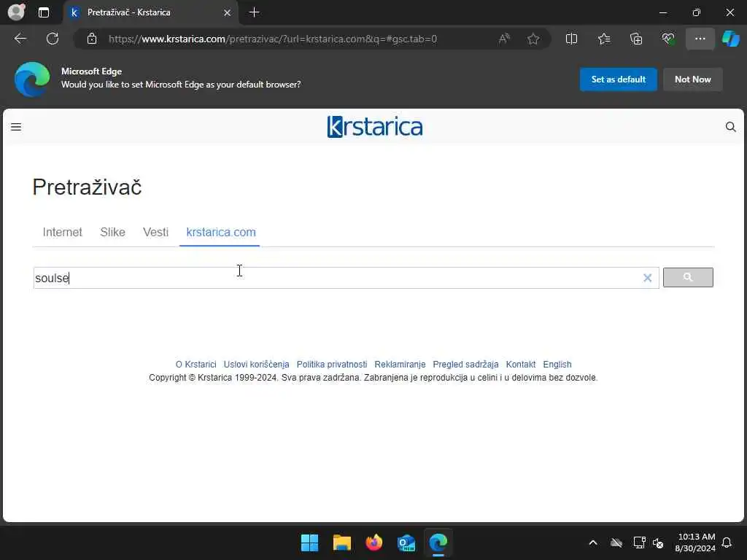Switch to the Internet tab
The width and height of the screenshot is (747, 560).
click(63, 233)
